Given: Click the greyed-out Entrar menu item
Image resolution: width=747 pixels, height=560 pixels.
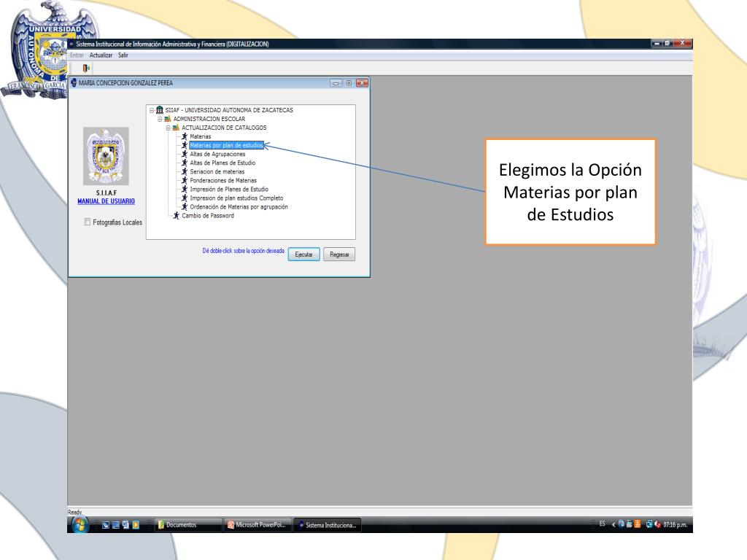Looking at the screenshot, I should tap(77, 55).
